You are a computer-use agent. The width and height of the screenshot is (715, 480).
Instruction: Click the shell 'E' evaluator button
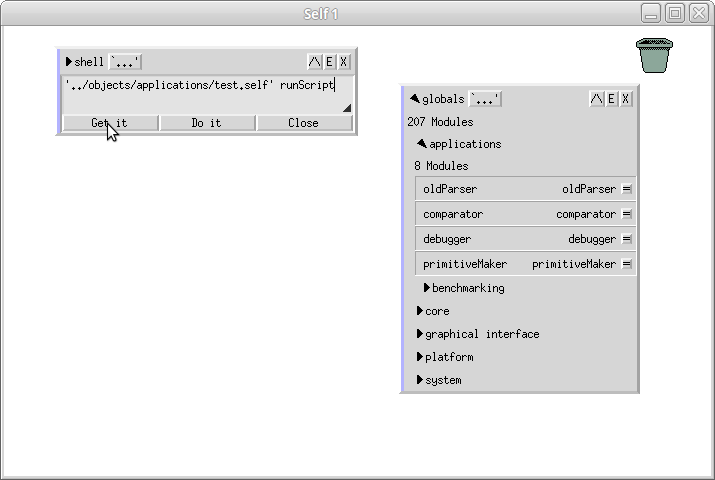(x=329, y=62)
